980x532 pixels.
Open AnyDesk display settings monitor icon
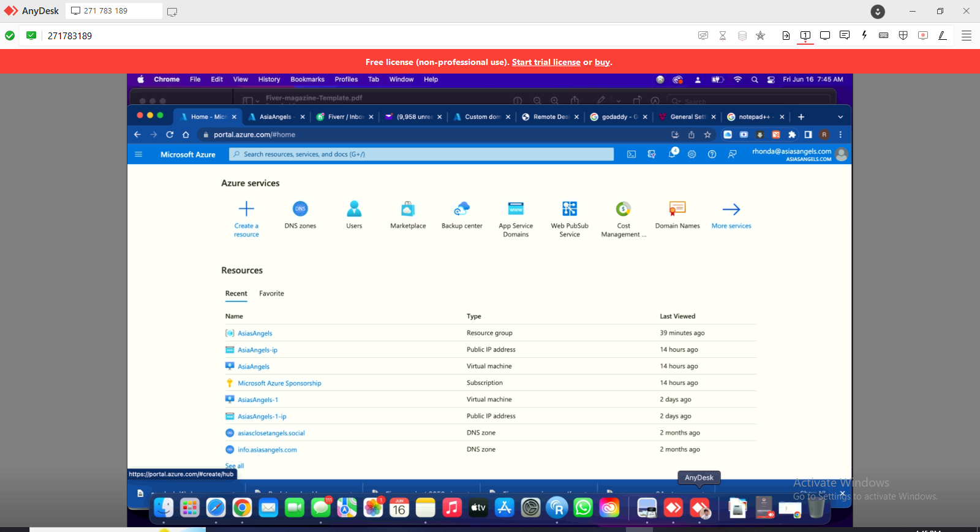(825, 36)
